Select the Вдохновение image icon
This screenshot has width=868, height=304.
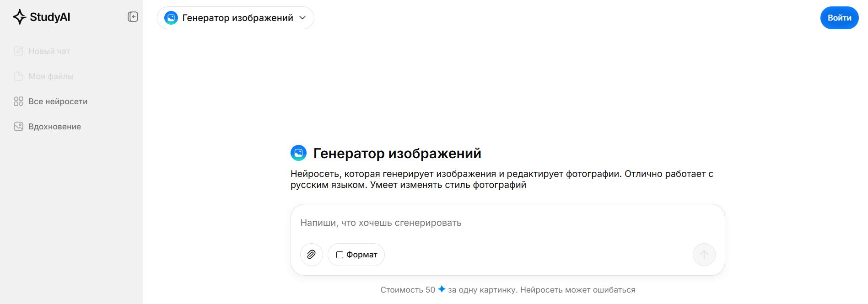[18, 126]
